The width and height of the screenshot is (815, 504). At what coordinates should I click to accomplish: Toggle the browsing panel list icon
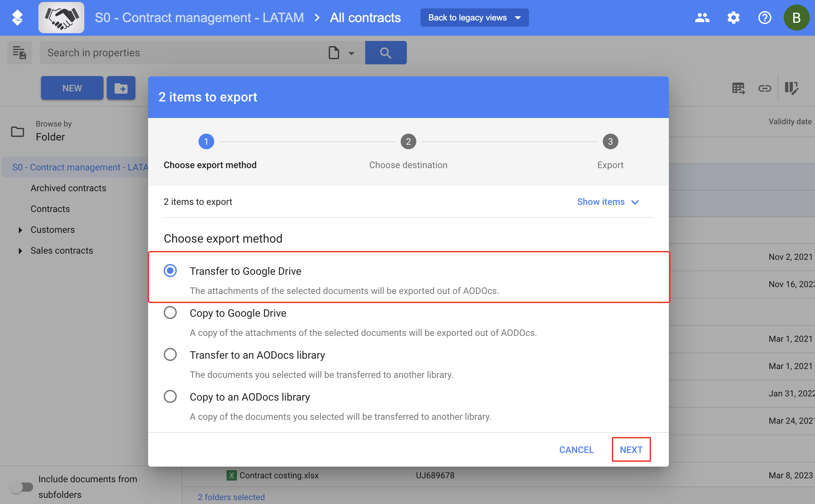click(x=19, y=53)
